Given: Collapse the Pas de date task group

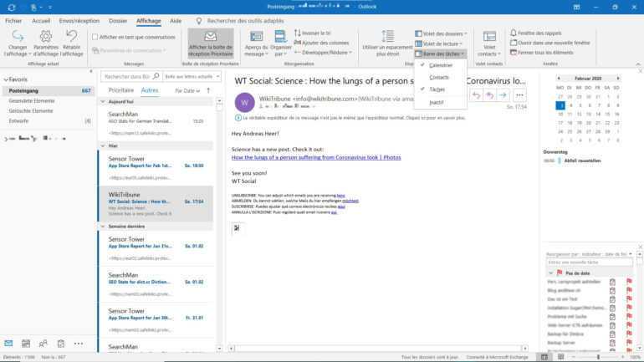Looking at the screenshot, I should 551,273.
